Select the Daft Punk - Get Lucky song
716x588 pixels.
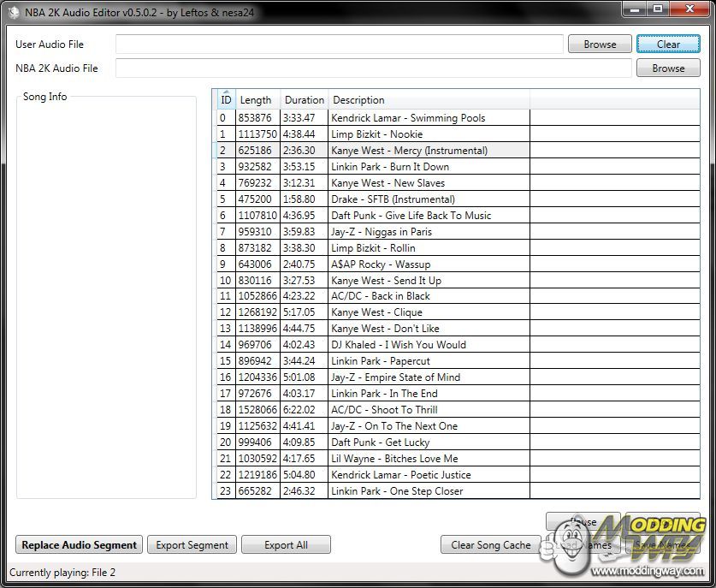click(380, 442)
